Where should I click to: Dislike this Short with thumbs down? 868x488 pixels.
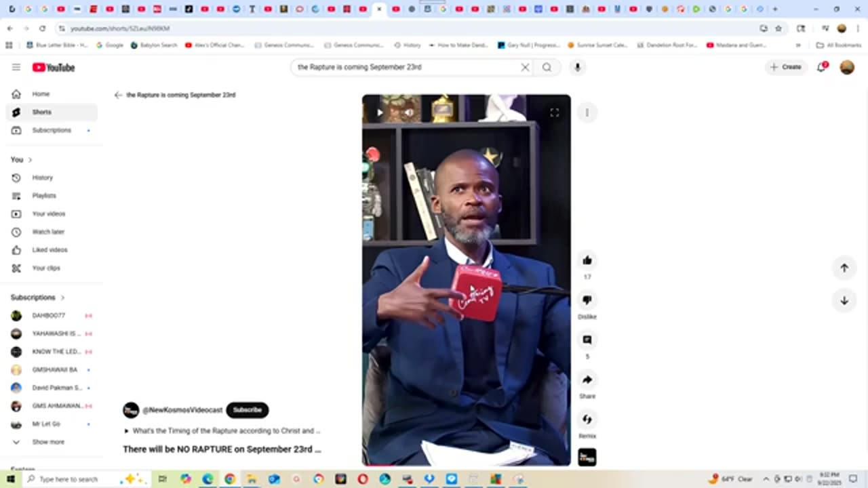(587, 300)
